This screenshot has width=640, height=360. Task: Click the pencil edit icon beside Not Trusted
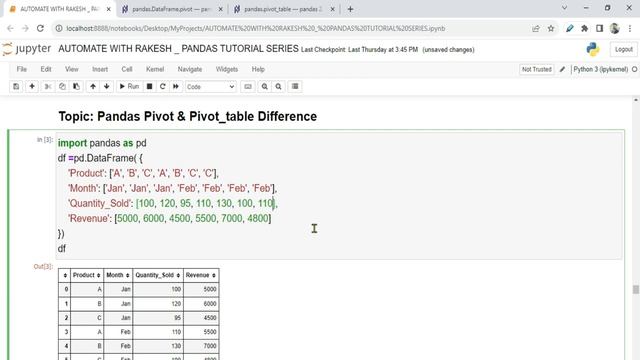point(562,69)
